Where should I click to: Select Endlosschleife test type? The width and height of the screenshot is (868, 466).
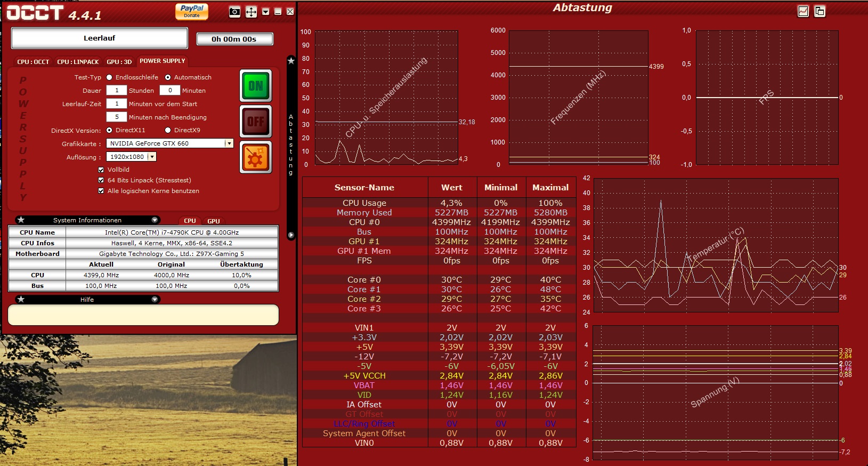point(109,77)
